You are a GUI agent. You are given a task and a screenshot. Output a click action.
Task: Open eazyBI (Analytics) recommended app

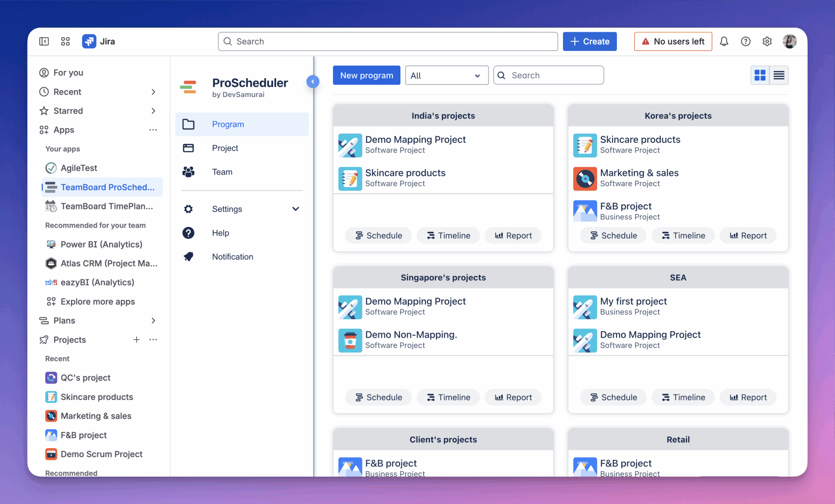pos(102,282)
